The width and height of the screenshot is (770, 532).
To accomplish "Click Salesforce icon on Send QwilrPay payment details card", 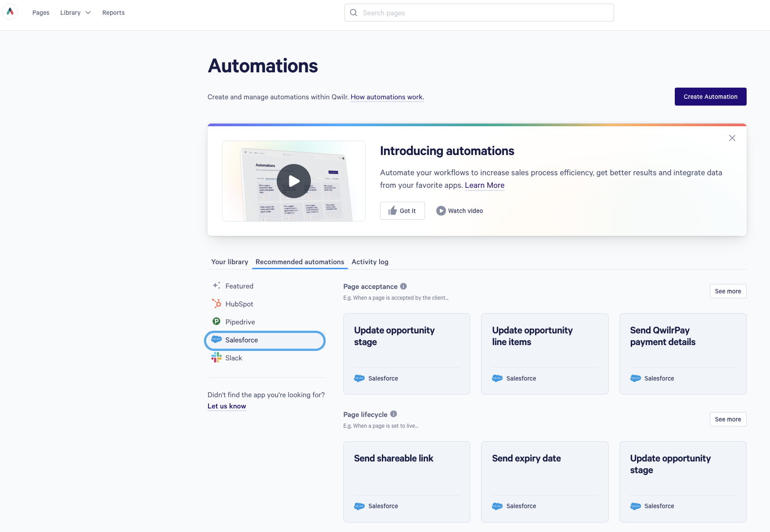I will (636, 378).
